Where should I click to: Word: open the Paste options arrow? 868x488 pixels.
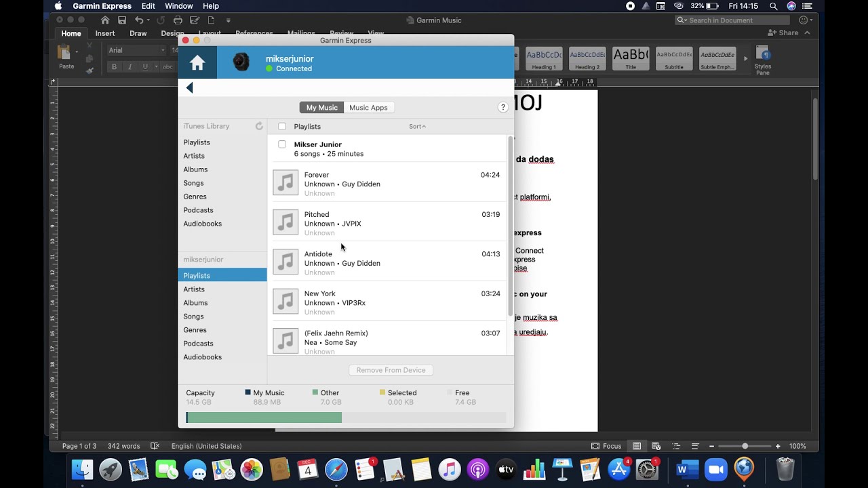[x=77, y=52]
